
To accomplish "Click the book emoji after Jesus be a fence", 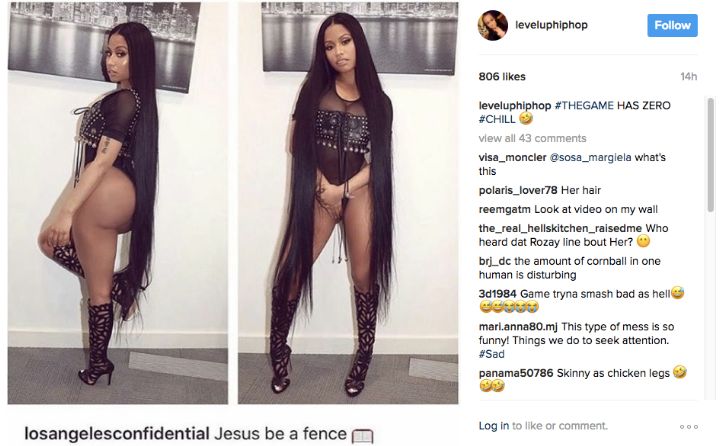I will click(x=362, y=436).
